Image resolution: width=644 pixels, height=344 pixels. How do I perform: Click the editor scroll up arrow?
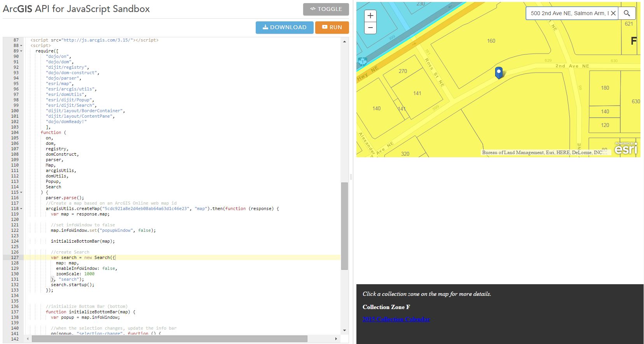click(x=344, y=41)
